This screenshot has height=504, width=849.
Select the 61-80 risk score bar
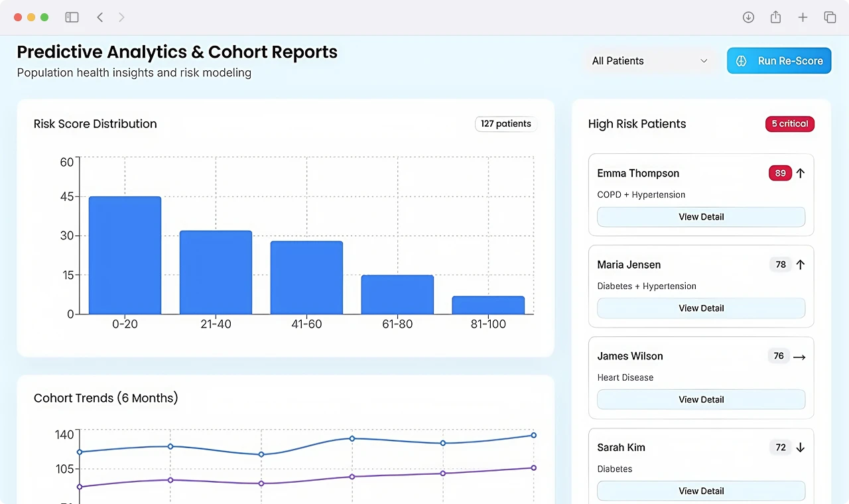click(x=397, y=294)
